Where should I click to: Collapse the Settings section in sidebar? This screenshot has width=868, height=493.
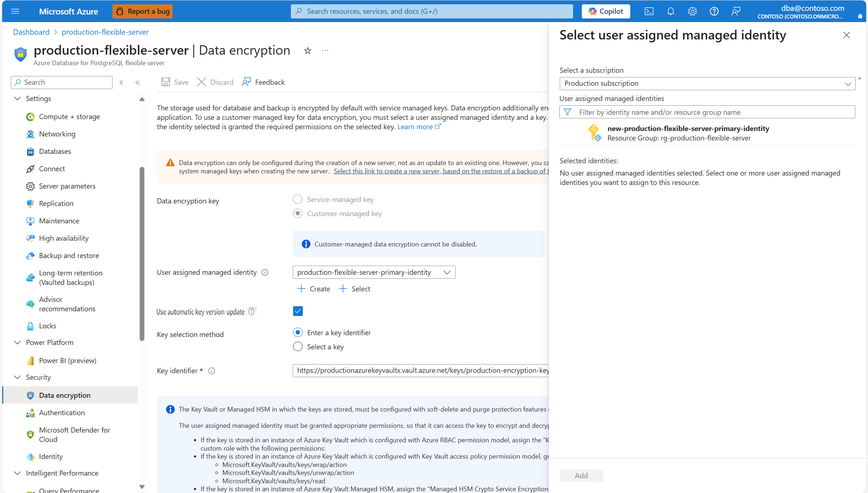tap(17, 98)
